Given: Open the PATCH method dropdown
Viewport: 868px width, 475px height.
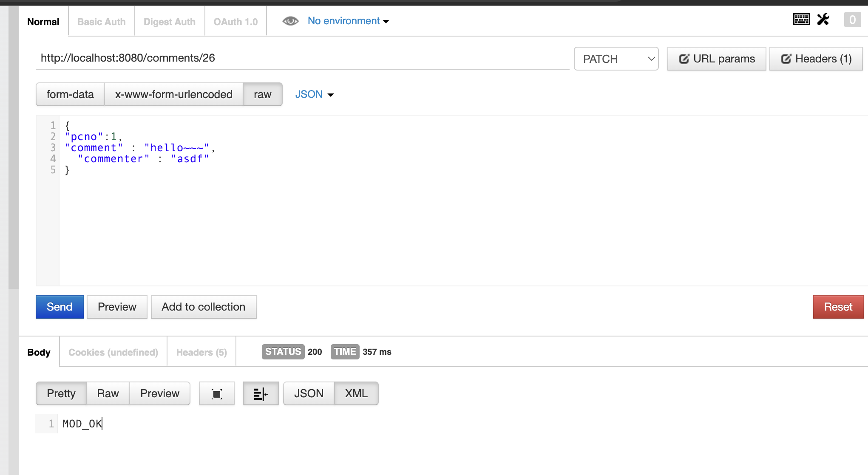Looking at the screenshot, I should click(616, 59).
